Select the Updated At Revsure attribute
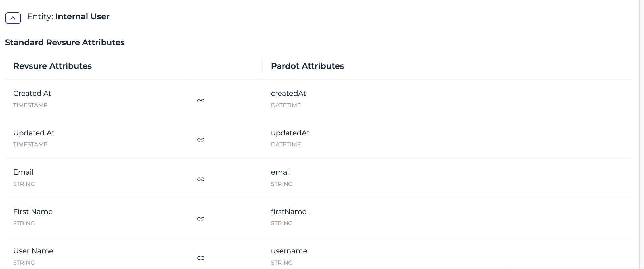Image resolution: width=644 pixels, height=269 pixels. [34, 133]
